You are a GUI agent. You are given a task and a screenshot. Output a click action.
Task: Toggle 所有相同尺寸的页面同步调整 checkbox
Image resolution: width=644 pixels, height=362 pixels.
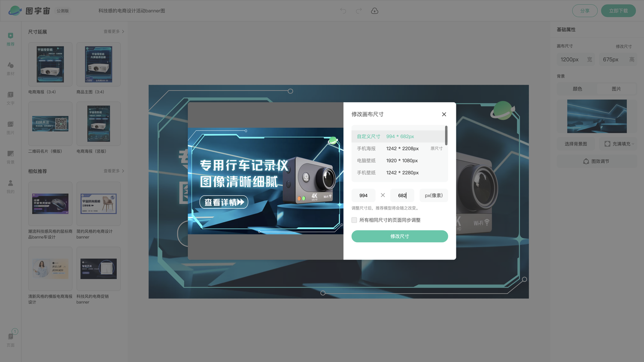click(354, 220)
